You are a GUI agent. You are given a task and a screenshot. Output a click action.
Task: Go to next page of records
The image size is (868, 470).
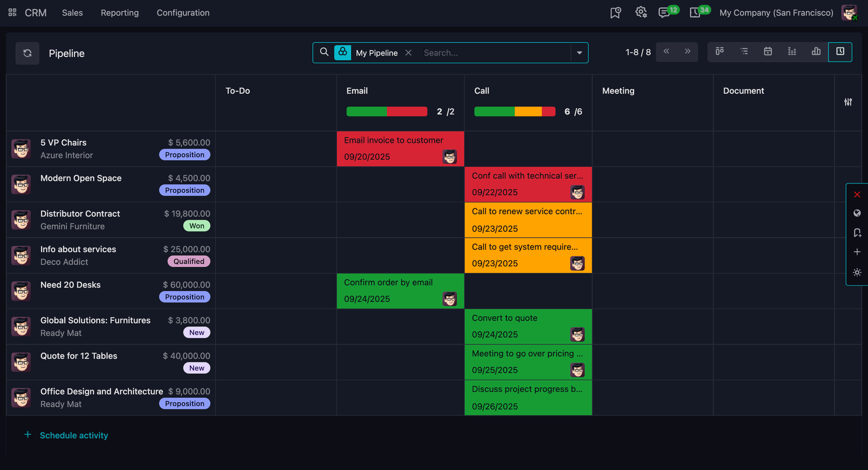[x=688, y=52]
